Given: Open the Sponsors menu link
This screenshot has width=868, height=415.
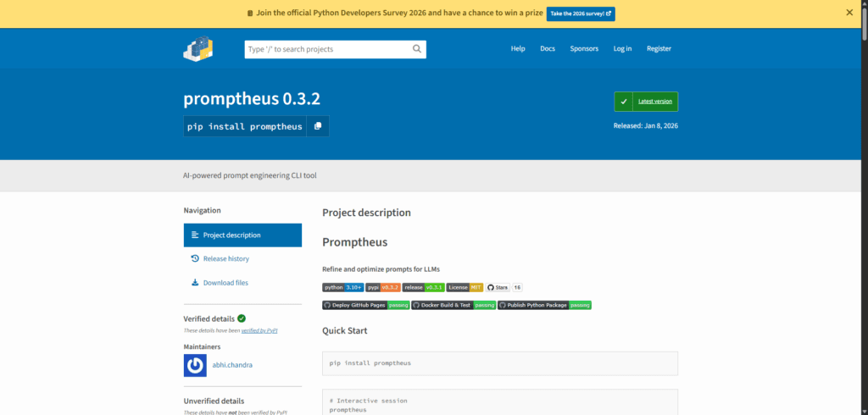Looking at the screenshot, I should (x=584, y=48).
